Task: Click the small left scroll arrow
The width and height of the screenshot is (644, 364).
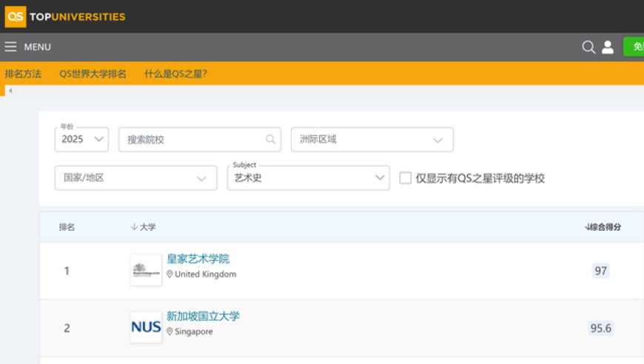Action: [x=10, y=91]
